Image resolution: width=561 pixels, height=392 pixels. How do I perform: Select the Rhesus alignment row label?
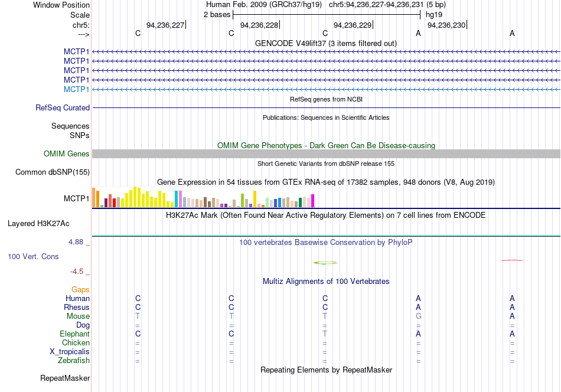pos(77,307)
